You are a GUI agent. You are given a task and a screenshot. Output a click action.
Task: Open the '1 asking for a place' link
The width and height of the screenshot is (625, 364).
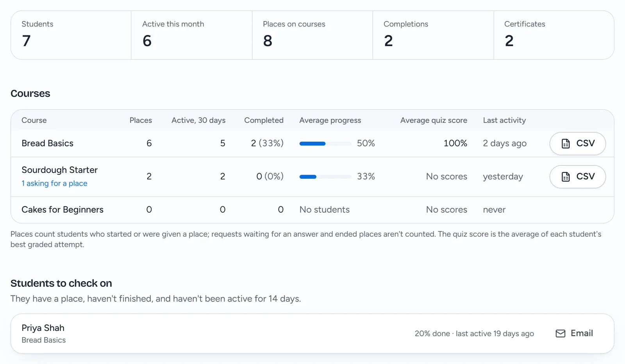tap(54, 183)
